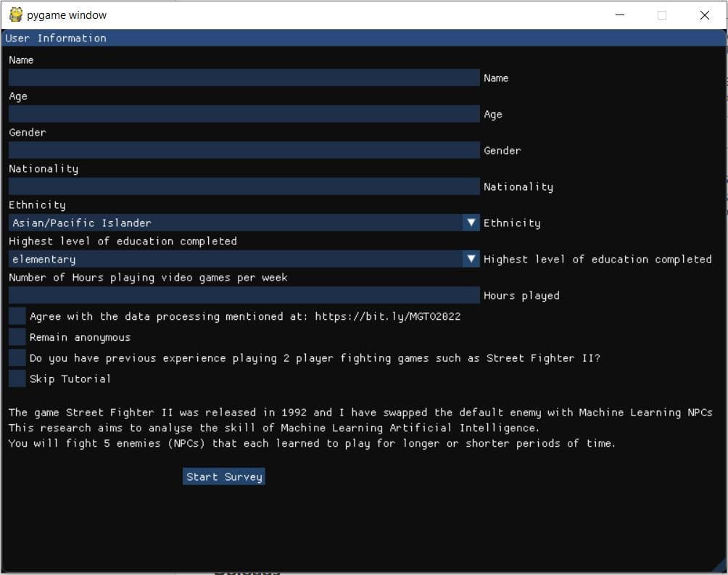
Task: Check the agree with data processing box
Action: (x=17, y=316)
